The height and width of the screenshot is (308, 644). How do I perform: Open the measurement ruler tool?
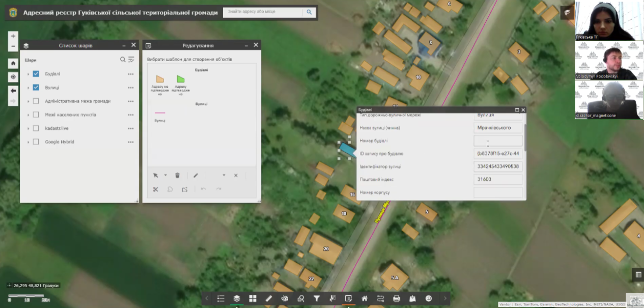click(269, 298)
